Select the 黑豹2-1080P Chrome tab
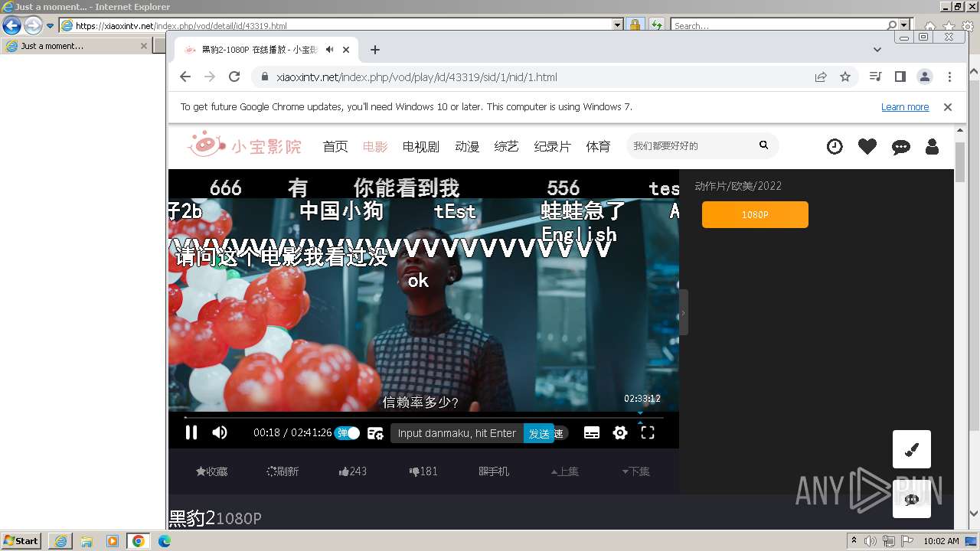 tap(260, 50)
